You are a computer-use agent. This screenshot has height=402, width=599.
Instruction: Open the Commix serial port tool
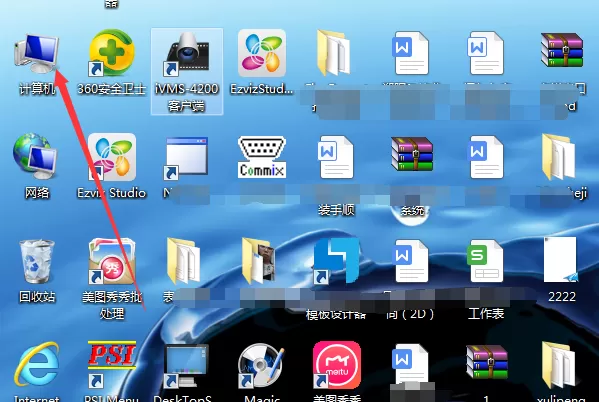pos(262,157)
